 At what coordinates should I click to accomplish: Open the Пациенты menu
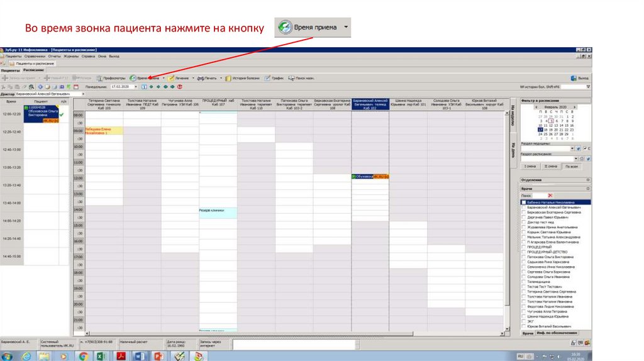(13, 56)
